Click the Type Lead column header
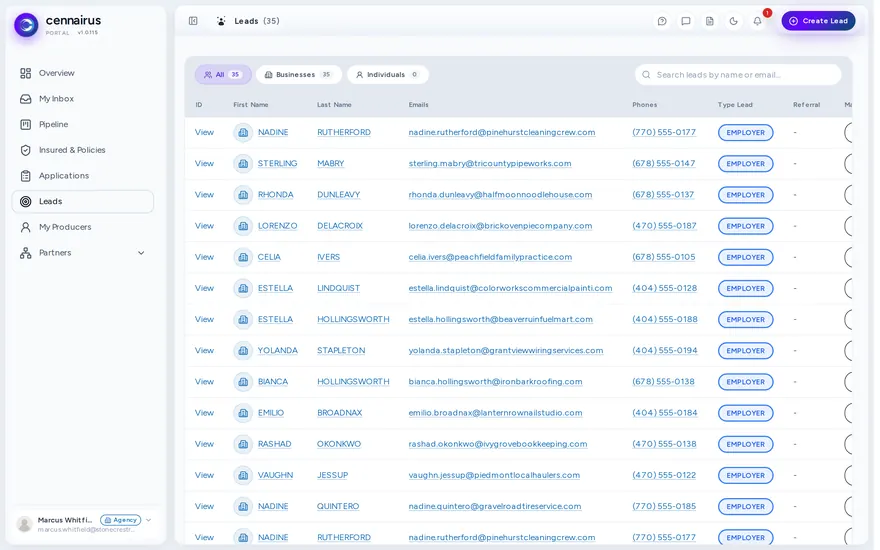 pos(735,105)
